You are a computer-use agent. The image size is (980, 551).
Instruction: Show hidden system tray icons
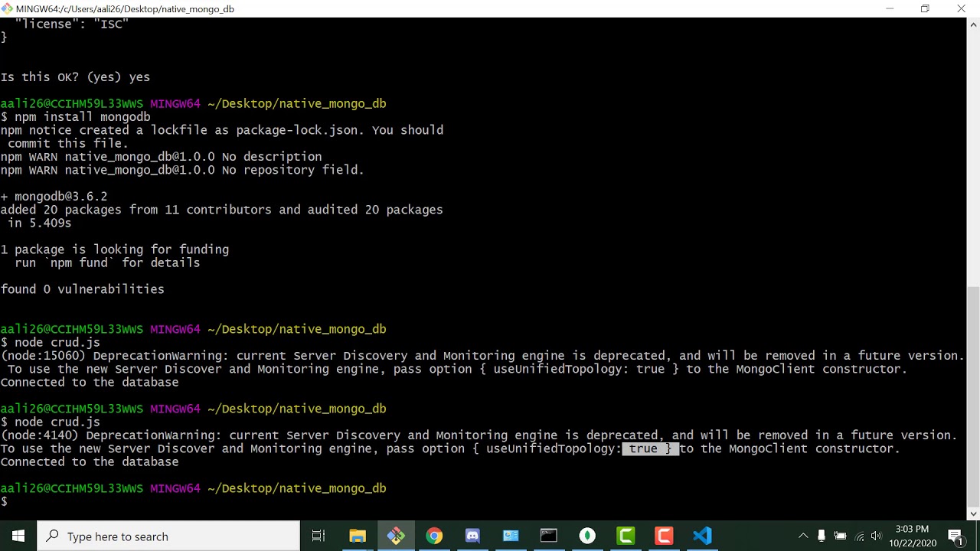pos(803,536)
